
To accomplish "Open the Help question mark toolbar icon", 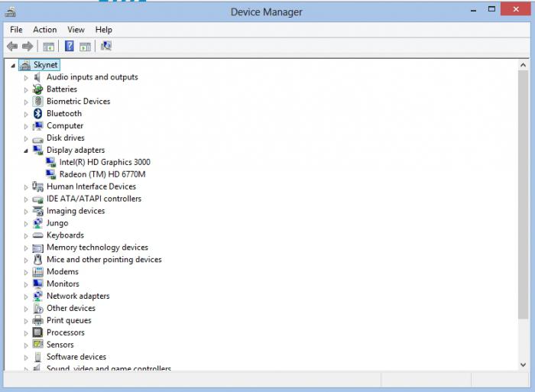I will 70,46.
